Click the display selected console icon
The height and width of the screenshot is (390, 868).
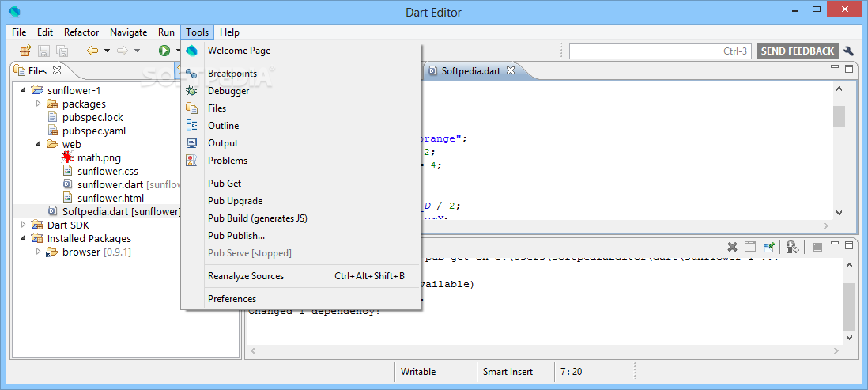[x=817, y=247]
